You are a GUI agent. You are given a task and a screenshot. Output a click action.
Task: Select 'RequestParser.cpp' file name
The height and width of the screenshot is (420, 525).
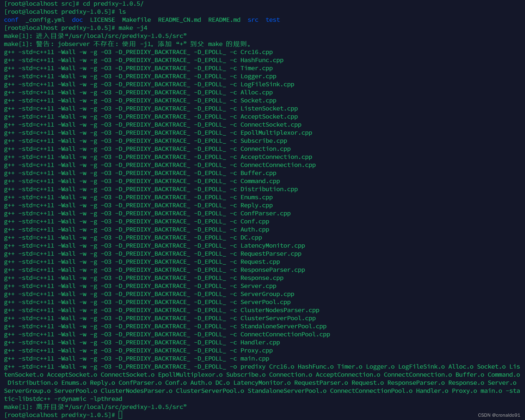pos(271,254)
